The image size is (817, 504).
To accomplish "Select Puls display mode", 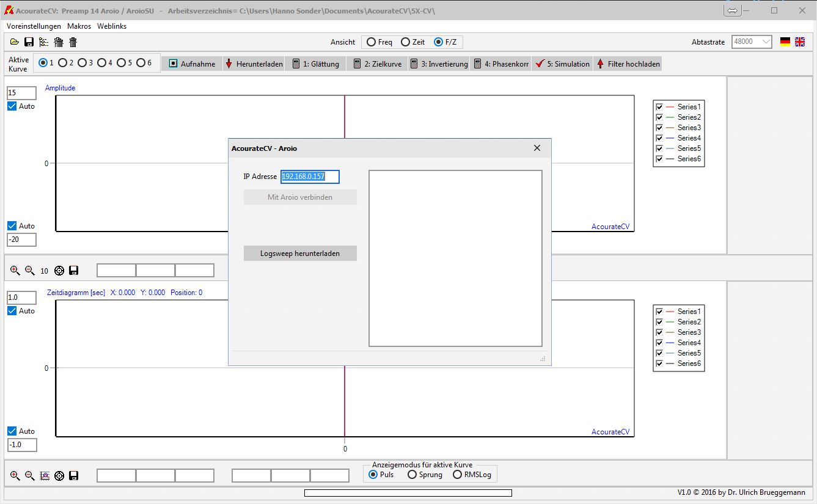I will 381,475.
